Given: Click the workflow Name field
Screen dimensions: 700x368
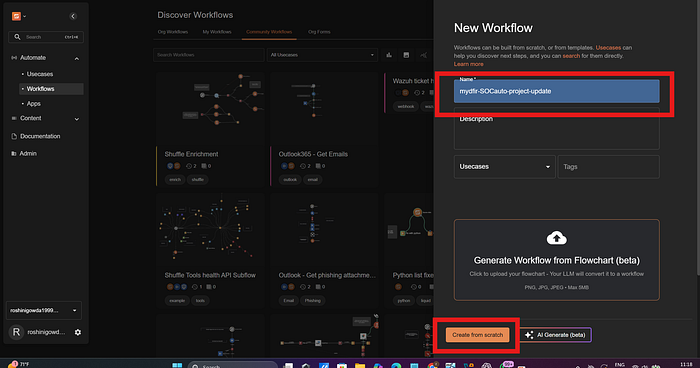Looking at the screenshot, I should [x=557, y=91].
